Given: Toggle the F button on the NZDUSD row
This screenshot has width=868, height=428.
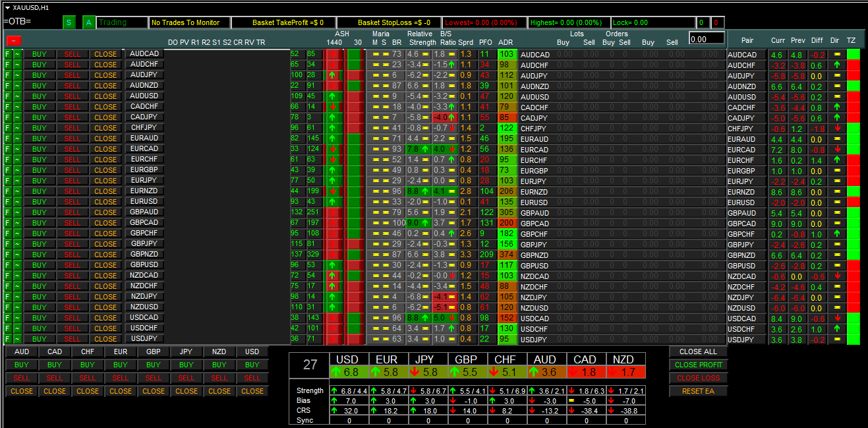Looking at the screenshot, I should [8, 307].
